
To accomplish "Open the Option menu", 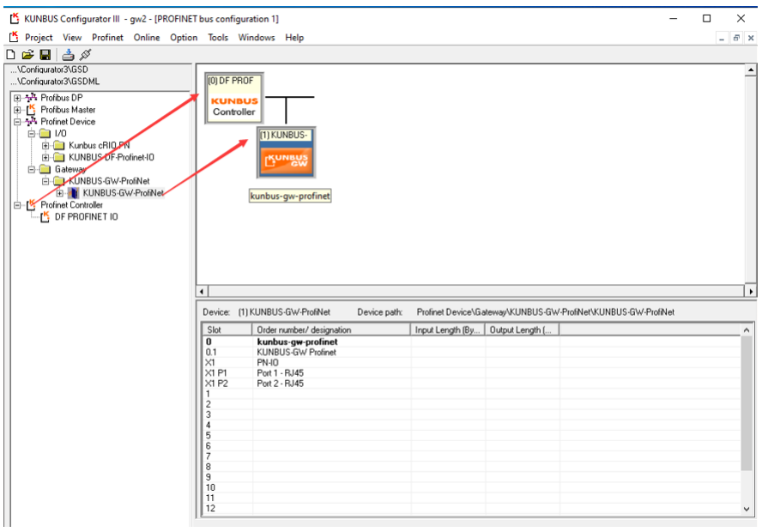I will click(x=184, y=38).
